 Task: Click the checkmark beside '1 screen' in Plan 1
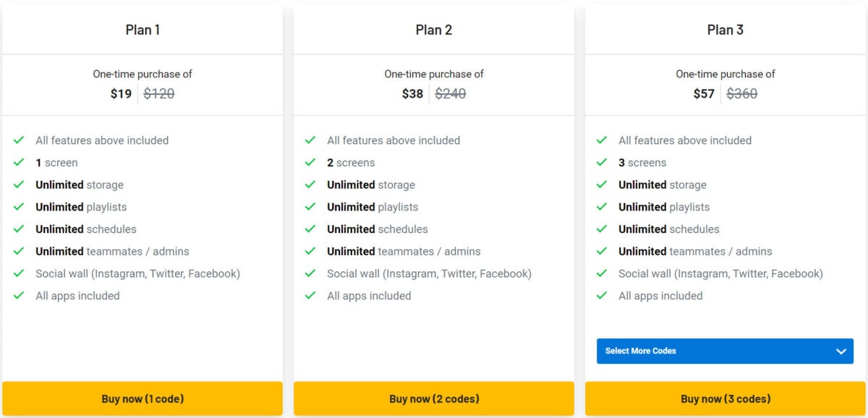21,163
